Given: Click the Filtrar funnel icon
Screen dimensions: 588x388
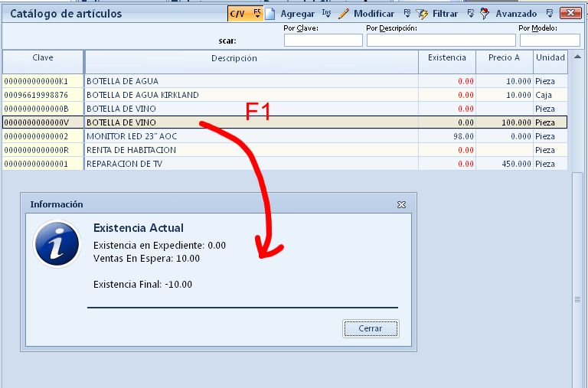Looking at the screenshot, I should click(422, 14).
